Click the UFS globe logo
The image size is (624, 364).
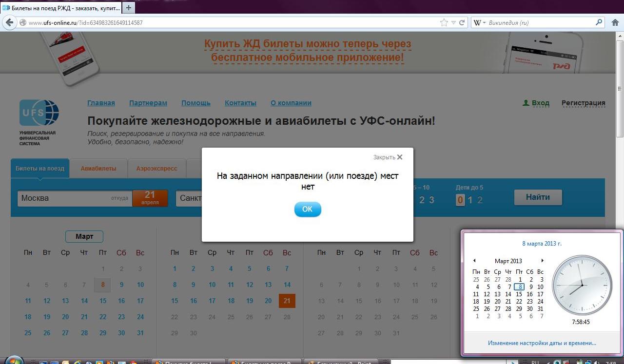39,113
